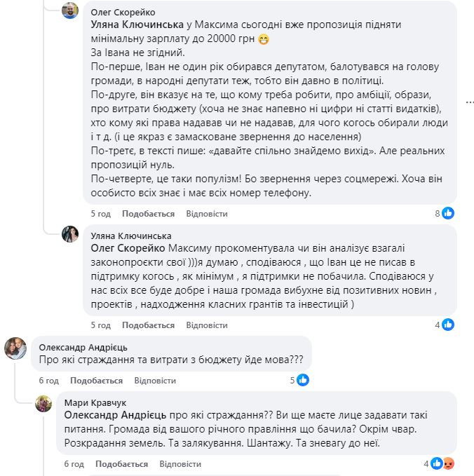Click like reaction icon with count 8

click(x=447, y=213)
